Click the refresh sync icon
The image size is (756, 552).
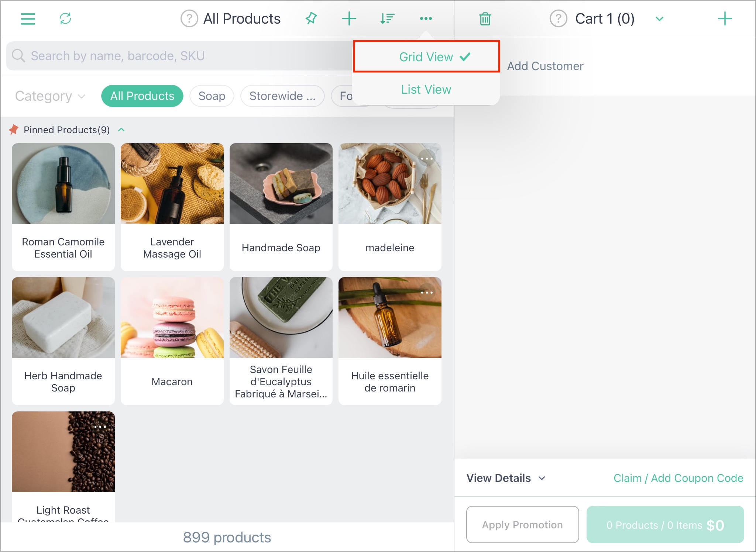[65, 18]
